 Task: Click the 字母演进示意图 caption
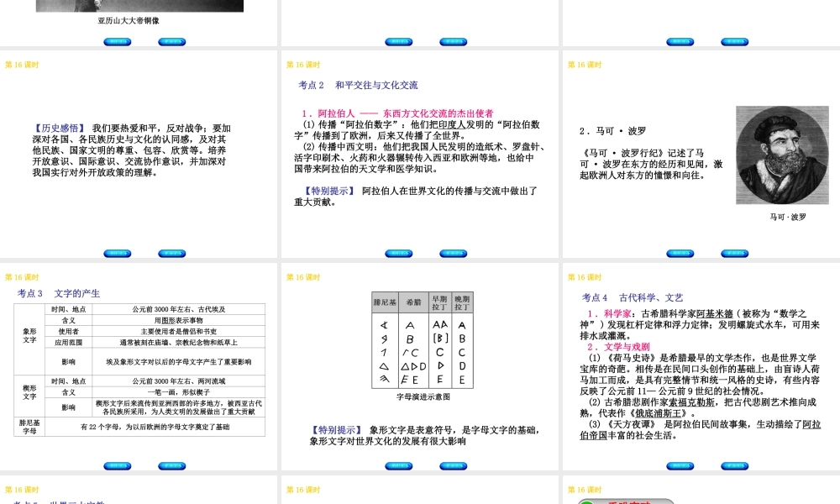(423, 396)
